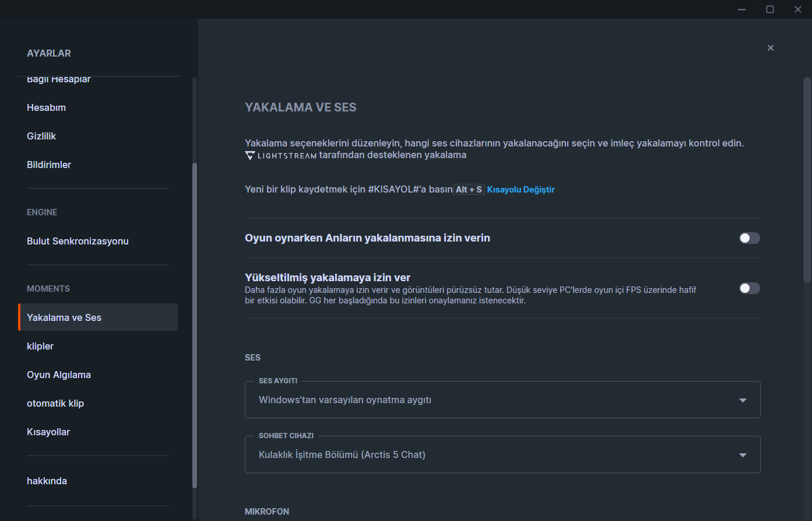Open the Sohbet Cihazı dropdown arrow
Screen dimensions: 812x521
743,455
